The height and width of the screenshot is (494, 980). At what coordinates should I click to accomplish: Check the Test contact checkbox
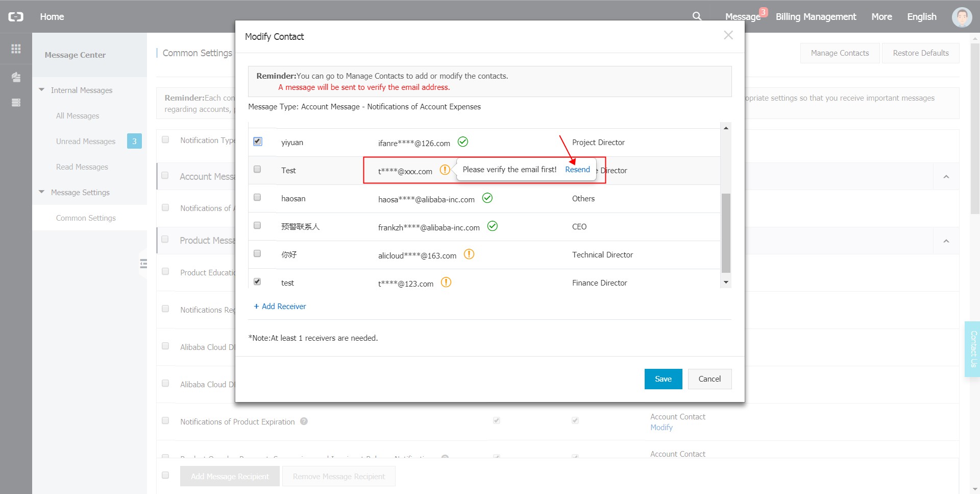257,169
